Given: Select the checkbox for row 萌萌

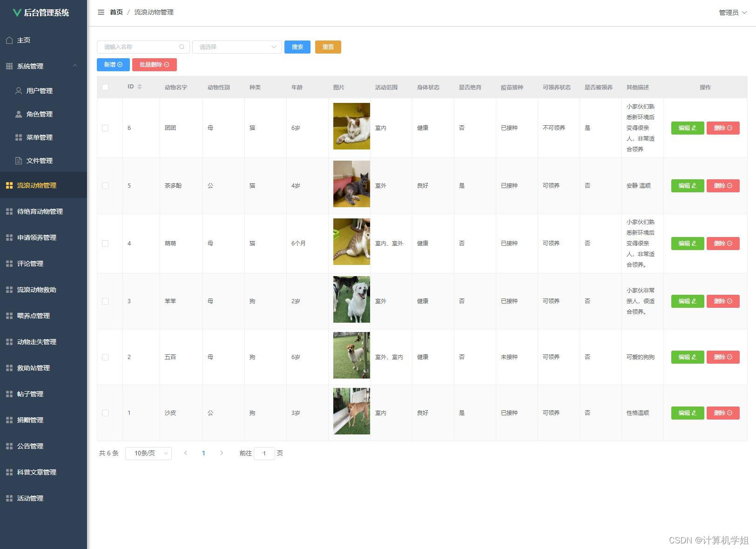Looking at the screenshot, I should (x=105, y=244).
